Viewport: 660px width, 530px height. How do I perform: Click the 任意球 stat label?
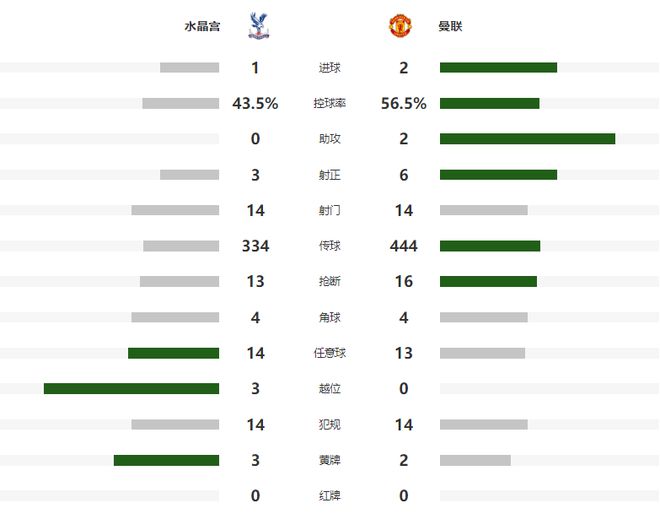click(329, 353)
